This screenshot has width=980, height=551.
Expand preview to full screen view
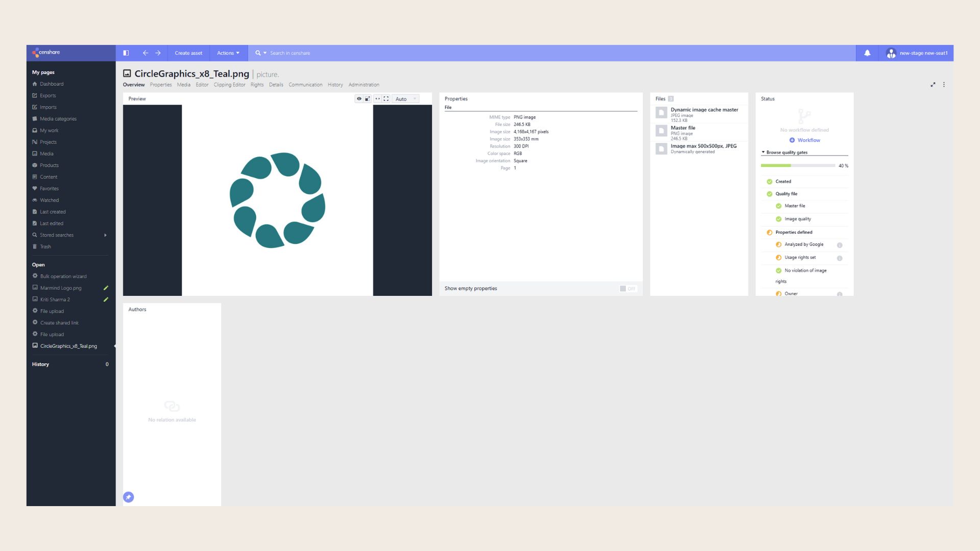click(386, 98)
